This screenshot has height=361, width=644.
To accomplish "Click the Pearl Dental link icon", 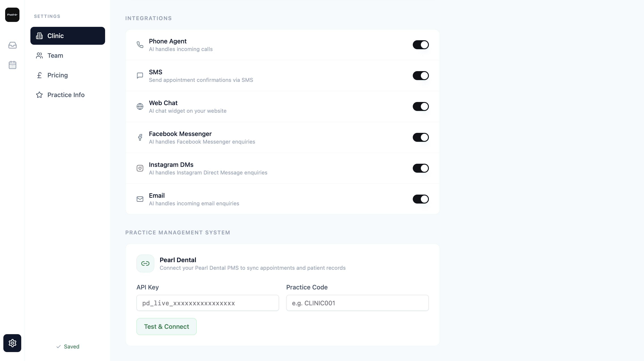I will pyautogui.click(x=145, y=263).
